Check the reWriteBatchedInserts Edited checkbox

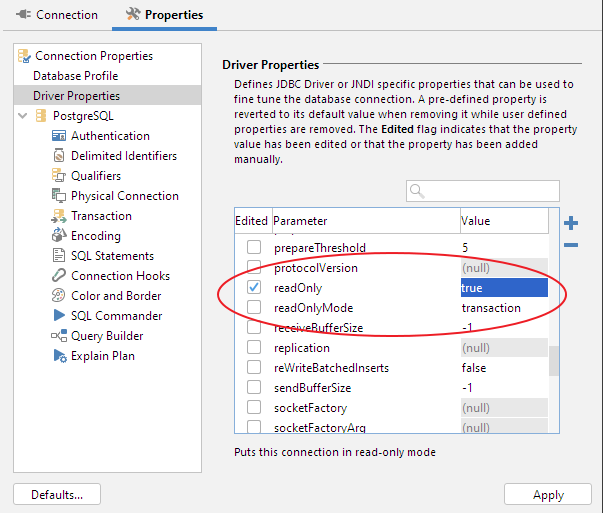coord(254,368)
